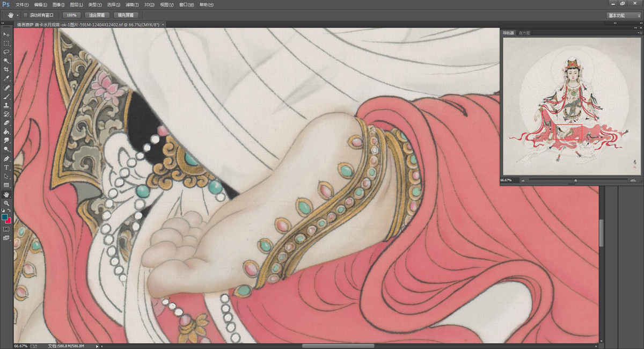This screenshot has width=644, height=349.
Task: Close the 佛画菩萨 document tab
Action: (164, 25)
